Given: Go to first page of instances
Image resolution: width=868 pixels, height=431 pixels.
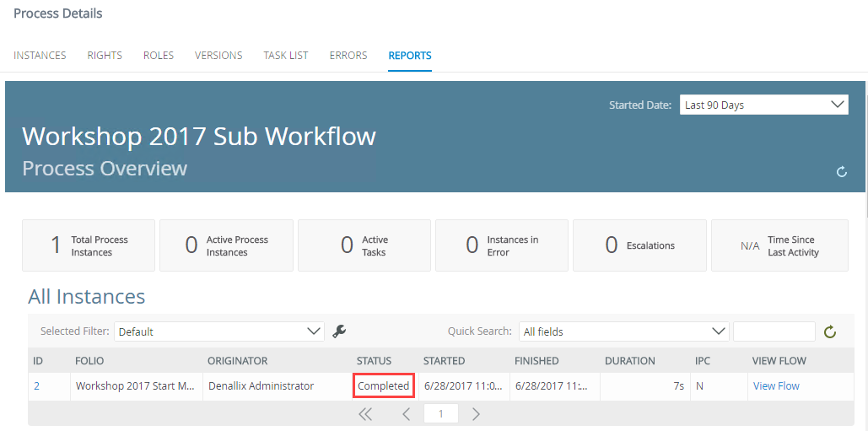Looking at the screenshot, I should (x=364, y=414).
